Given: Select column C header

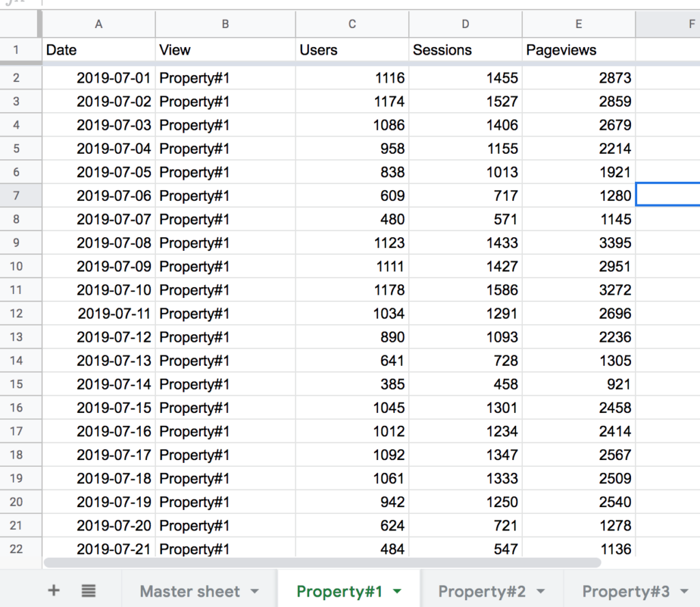Looking at the screenshot, I should click(x=352, y=25).
